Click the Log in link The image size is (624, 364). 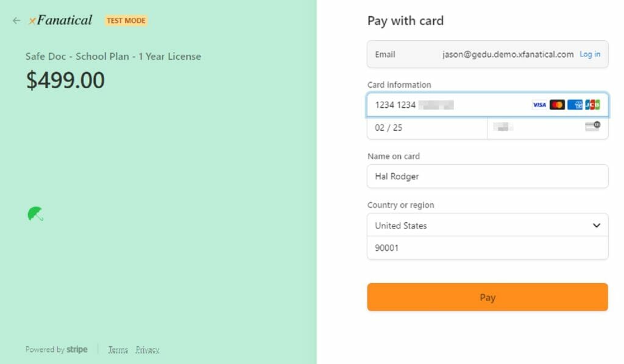point(590,54)
